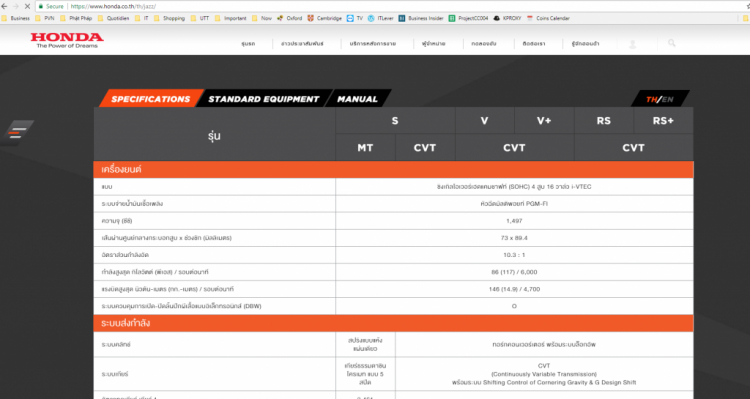
Task: Click the S model column header
Action: (395, 121)
